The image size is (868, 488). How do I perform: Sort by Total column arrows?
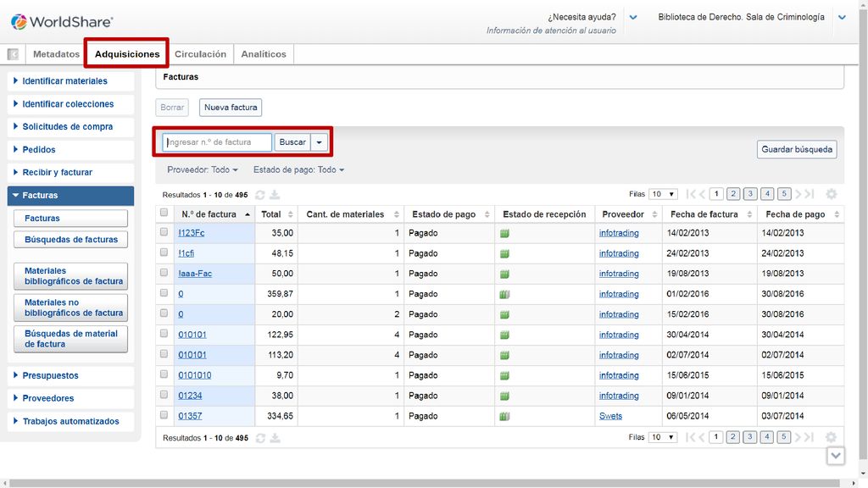coord(290,214)
